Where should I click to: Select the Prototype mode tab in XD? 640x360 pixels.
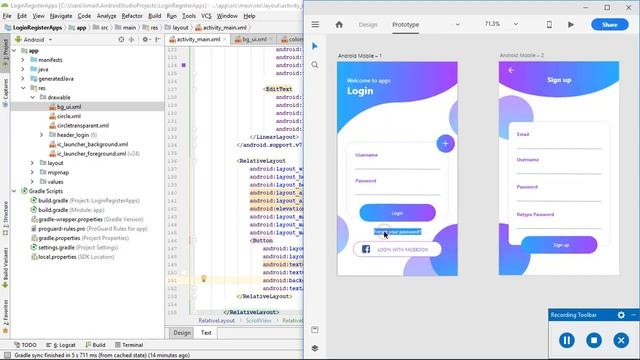click(x=405, y=24)
